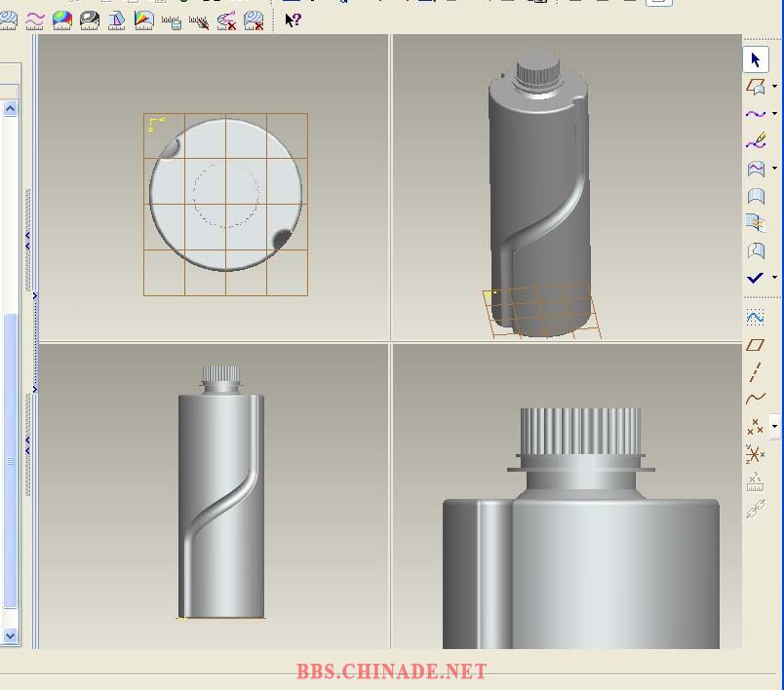Open the set active plane dropdown arrow
Viewport: 784px width, 690px height.
click(x=775, y=87)
